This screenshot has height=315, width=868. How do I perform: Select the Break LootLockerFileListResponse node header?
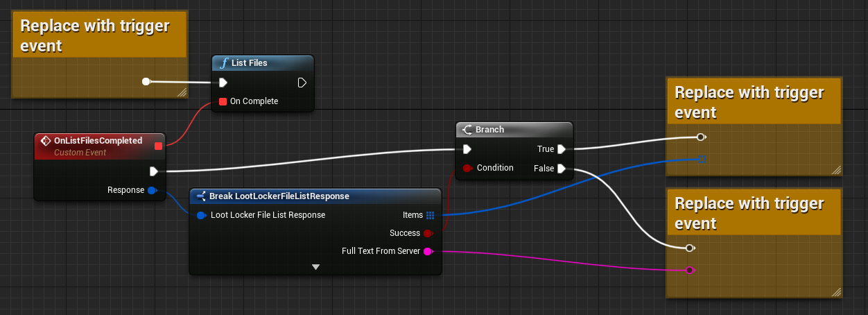[x=279, y=196]
